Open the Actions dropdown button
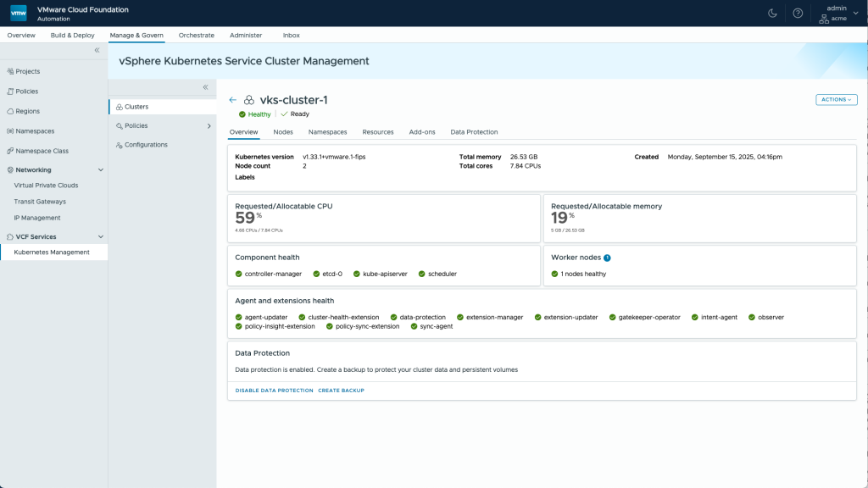The image size is (868, 488). pos(836,100)
